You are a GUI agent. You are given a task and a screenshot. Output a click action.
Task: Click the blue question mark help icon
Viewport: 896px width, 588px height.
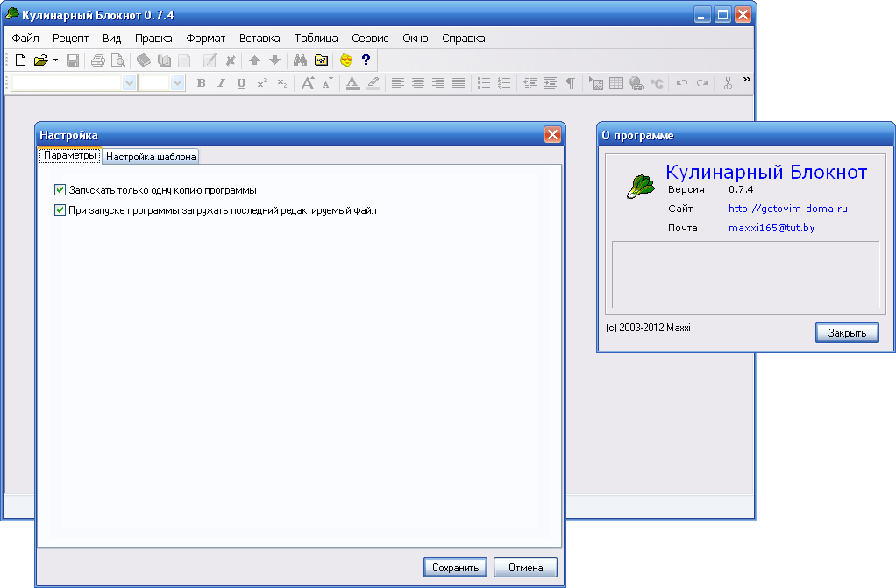click(366, 60)
